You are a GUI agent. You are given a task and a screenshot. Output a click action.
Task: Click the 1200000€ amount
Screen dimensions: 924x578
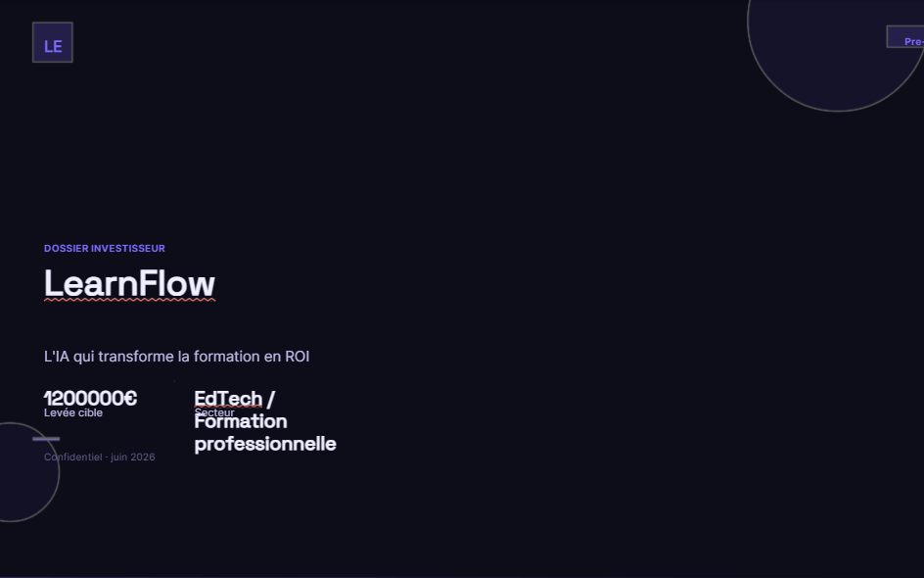pyautogui.click(x=90, y=398)
